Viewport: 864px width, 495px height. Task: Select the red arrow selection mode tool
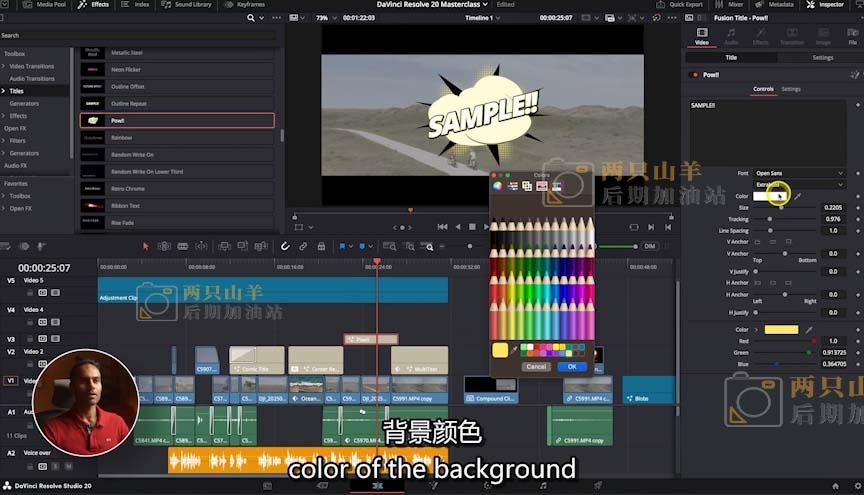point(146,246)
